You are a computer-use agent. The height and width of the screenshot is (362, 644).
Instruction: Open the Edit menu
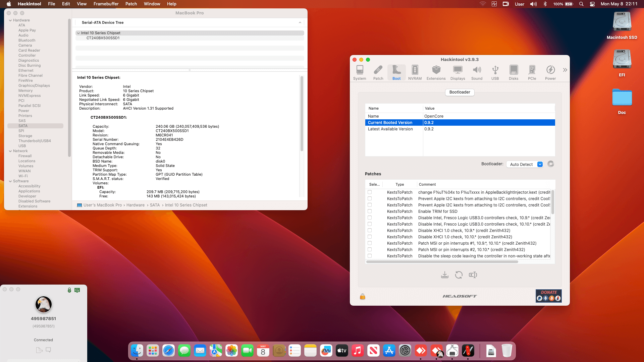[x=66, y=4]
